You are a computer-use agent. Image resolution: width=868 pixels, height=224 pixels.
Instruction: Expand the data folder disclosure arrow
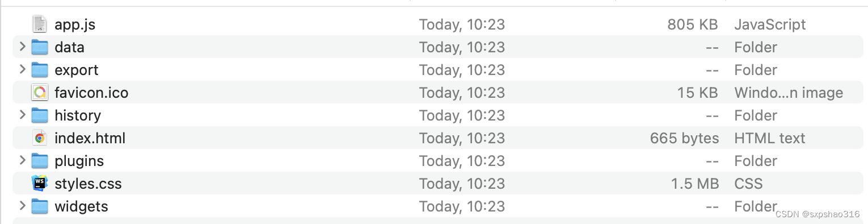tap(22, 47)
